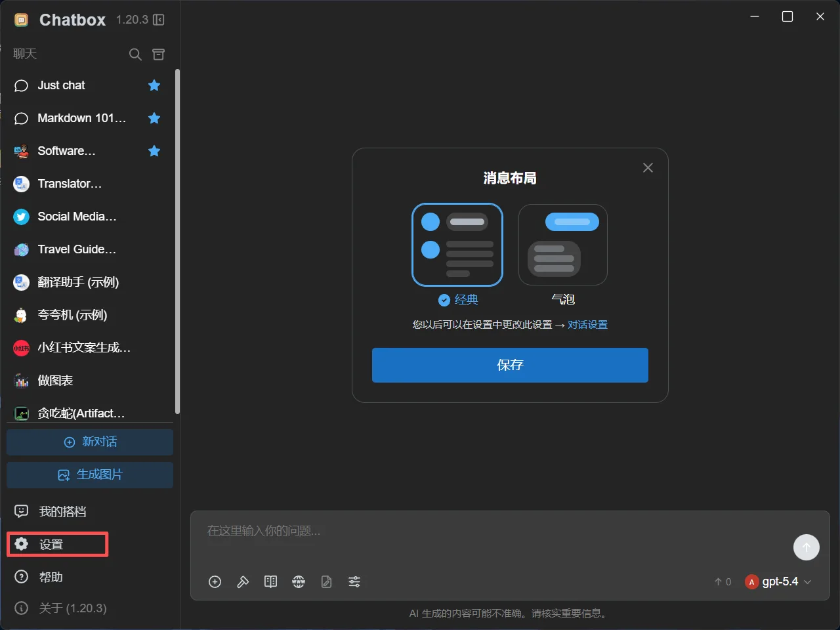The width and height of the screenshot is (840, 630).
Task: Open the sliders settings icon in input toolbar
Action: pos(354,581)
